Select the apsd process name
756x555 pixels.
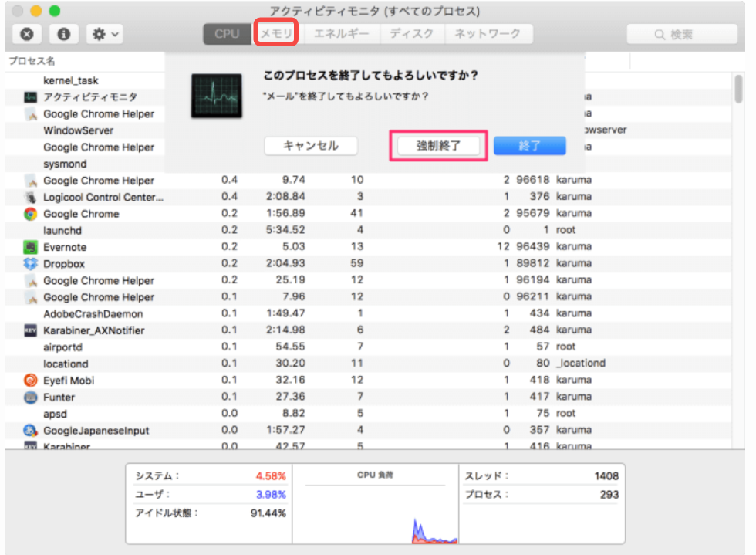click(x=55, y=414)
